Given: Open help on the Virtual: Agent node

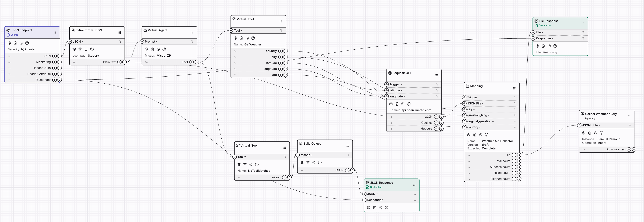Looking at the screenshot, I should tap(164, 49).
